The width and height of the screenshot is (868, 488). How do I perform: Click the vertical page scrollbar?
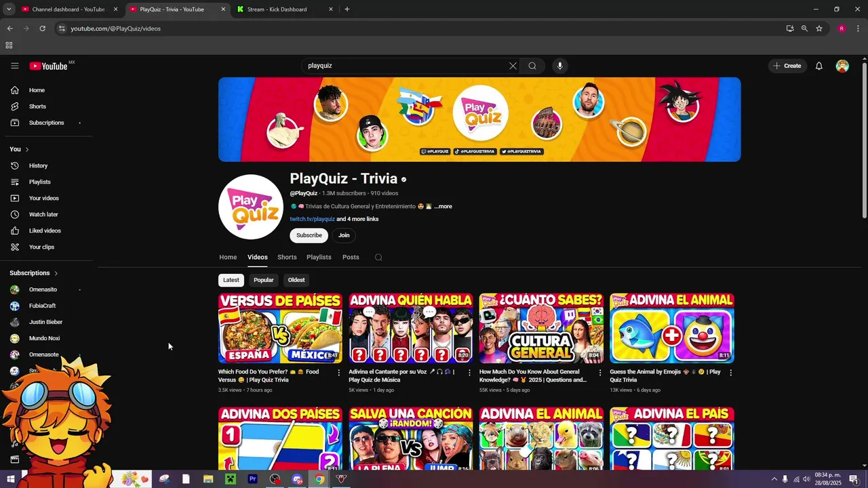(x=864, y=140)
